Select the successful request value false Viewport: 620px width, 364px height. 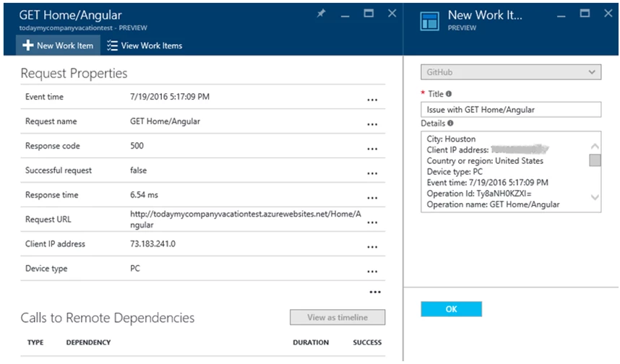pyautogui.click(x=138, y=170)
